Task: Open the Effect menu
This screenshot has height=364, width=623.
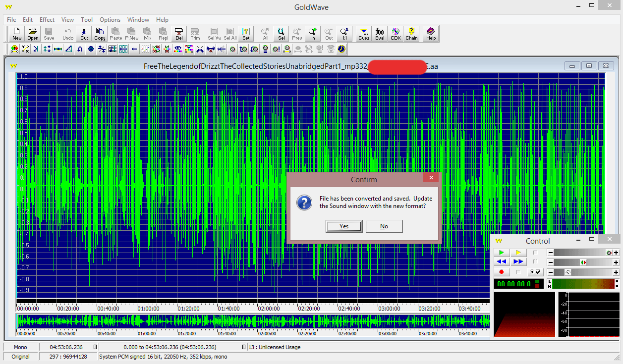Action: pos(47,20)
